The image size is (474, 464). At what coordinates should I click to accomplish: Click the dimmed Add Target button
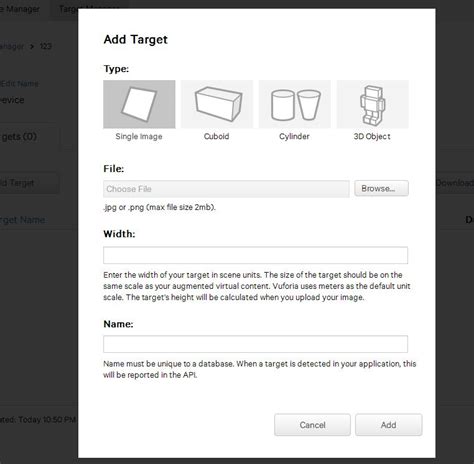(29, 183)
